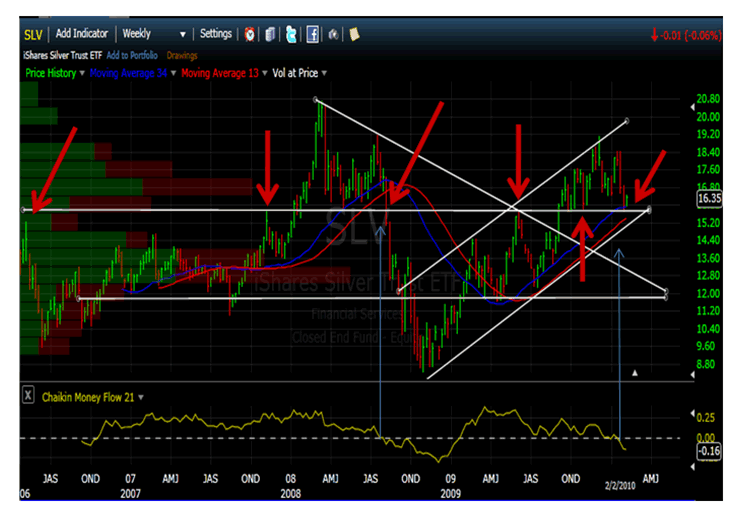Close the Chaikin Money Flow panel
735x510 pixels.
(28, 396)
